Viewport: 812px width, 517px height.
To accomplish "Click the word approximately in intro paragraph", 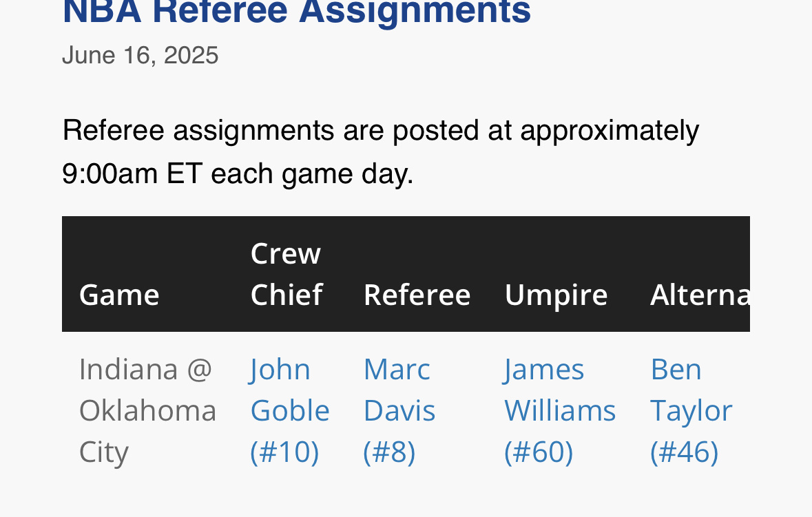I will (x=610, y=130).
